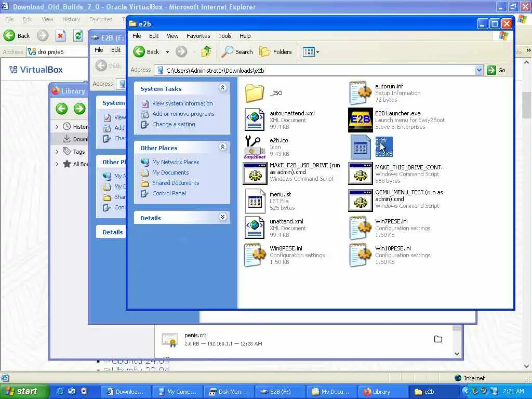Screen dimensions: 532x399
Task: Open Back button history dropdown in e2b
Action: pyautogui.click(x=167, y=52)
